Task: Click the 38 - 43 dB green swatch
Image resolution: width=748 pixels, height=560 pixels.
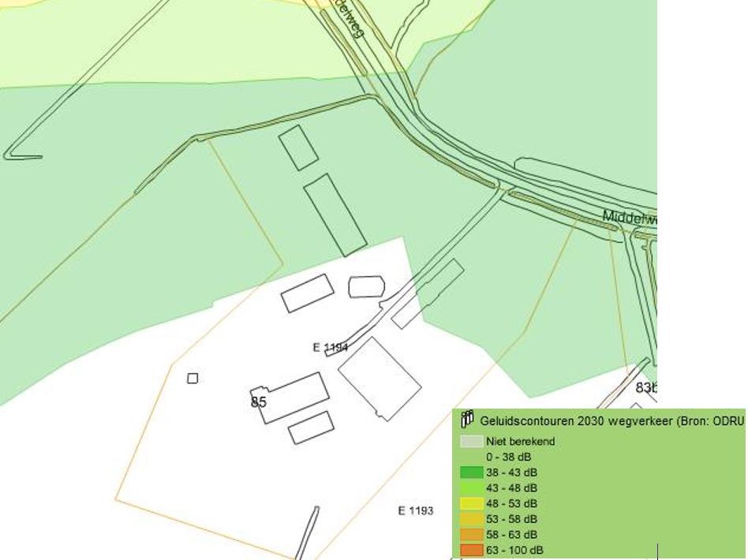Action: (471, 472)
